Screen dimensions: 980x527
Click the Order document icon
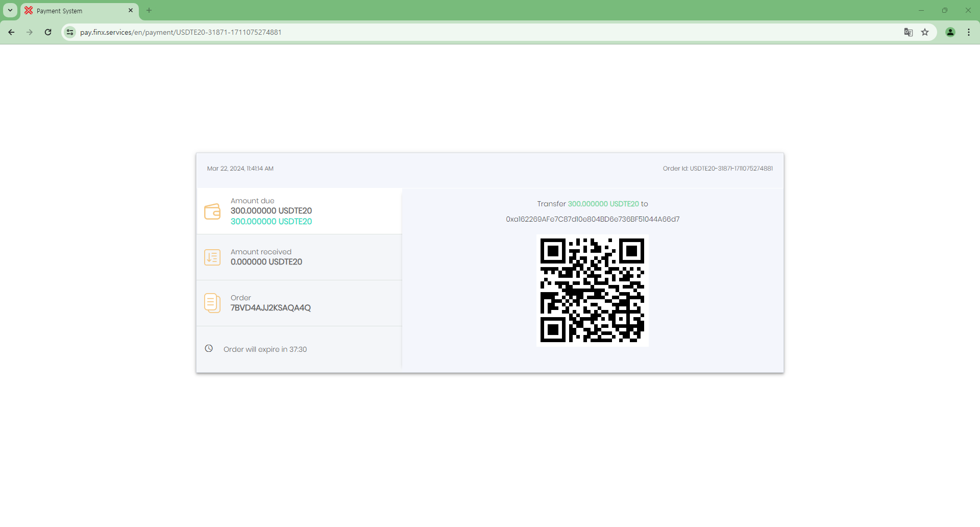coord(212,303)
